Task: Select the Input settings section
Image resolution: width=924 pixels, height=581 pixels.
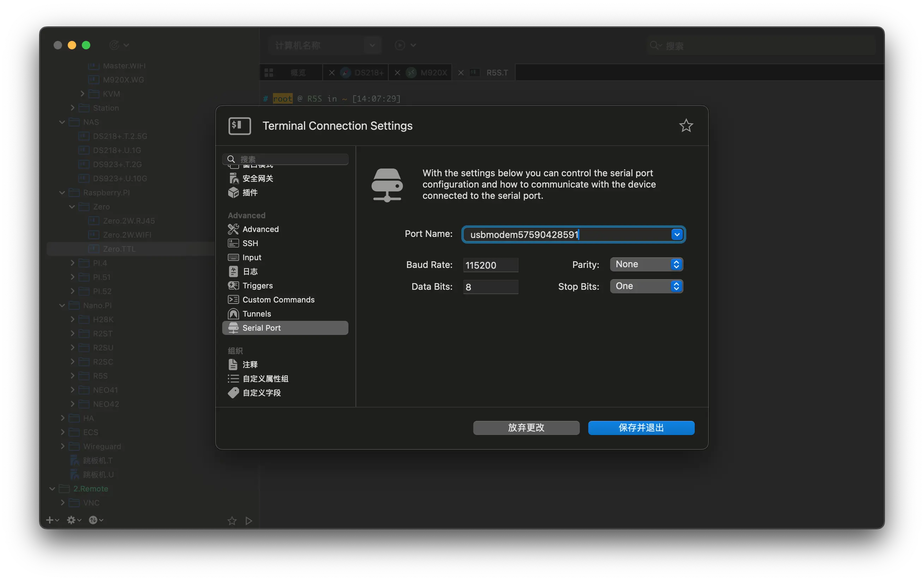Action: [251, 257]
